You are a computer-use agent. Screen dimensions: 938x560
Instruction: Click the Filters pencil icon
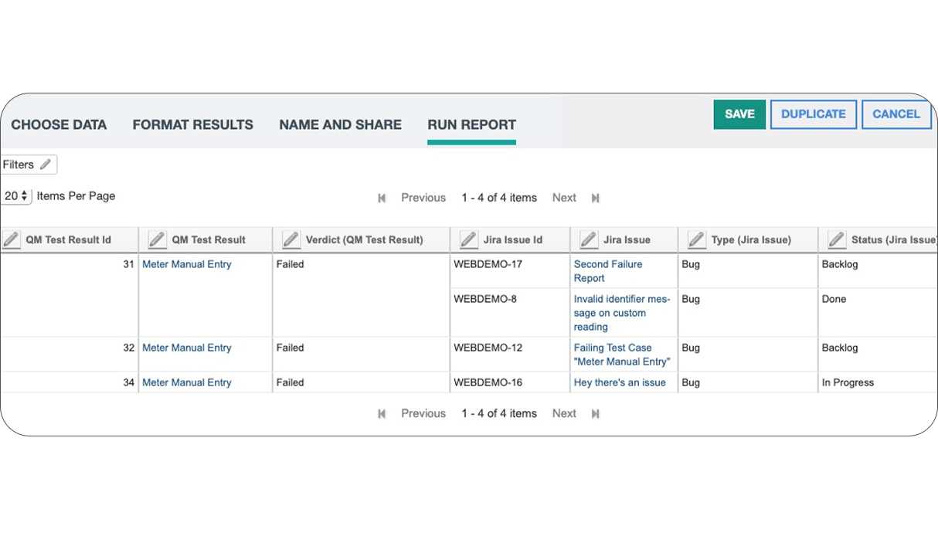pos(46,165)
